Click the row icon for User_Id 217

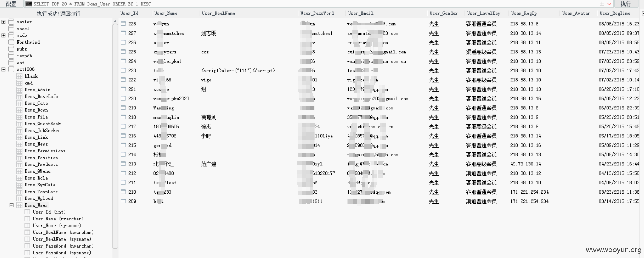(x=123, y=126)
